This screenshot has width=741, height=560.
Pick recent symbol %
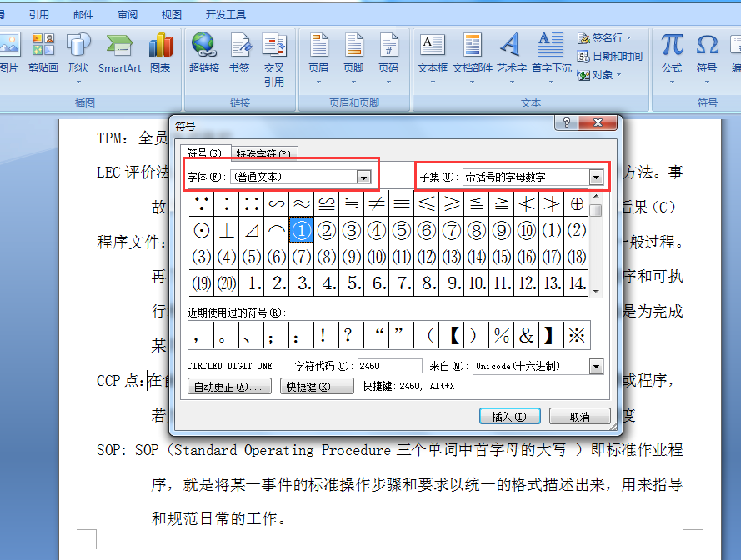point(502,336)
